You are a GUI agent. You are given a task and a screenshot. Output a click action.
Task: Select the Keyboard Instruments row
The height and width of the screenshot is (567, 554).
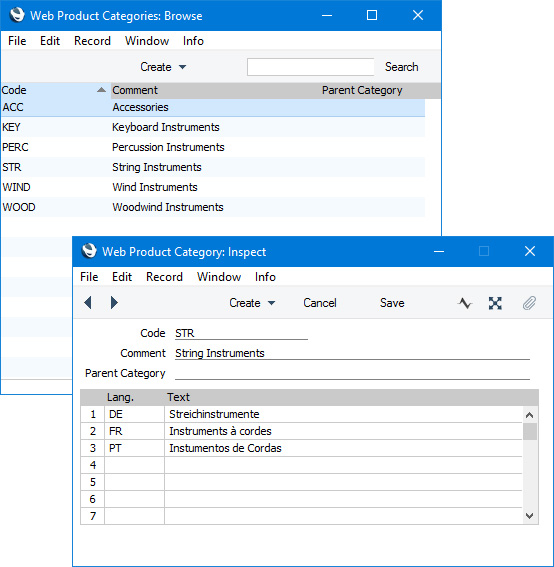pos(213,127)
